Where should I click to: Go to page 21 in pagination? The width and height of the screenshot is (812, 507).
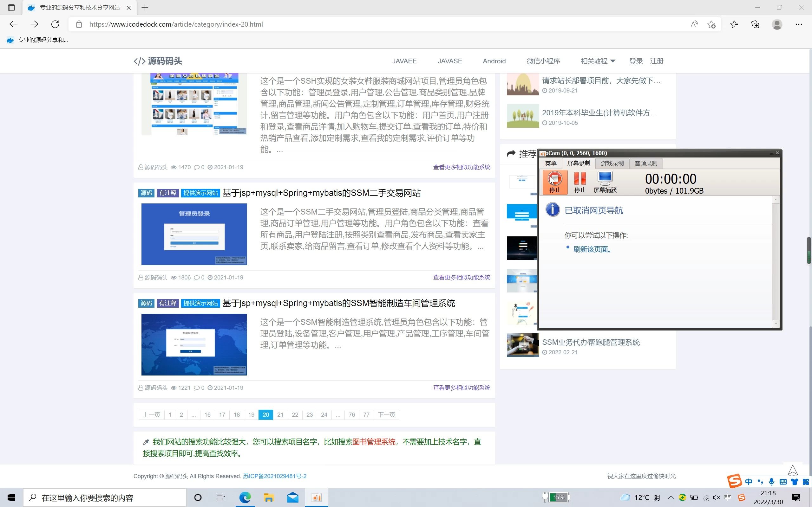click(x=280, y=415)
